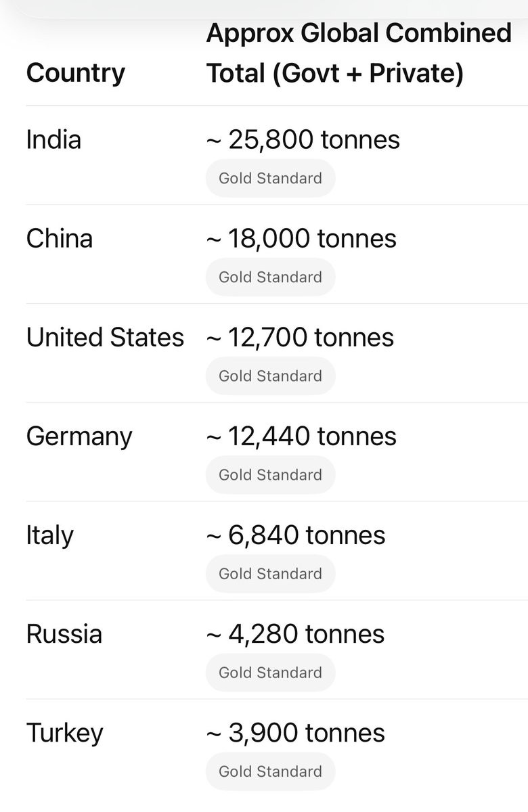Open the Gold Standard chip under Italy
The height and width of the screenshot is (812, 528).
point(270,574)
